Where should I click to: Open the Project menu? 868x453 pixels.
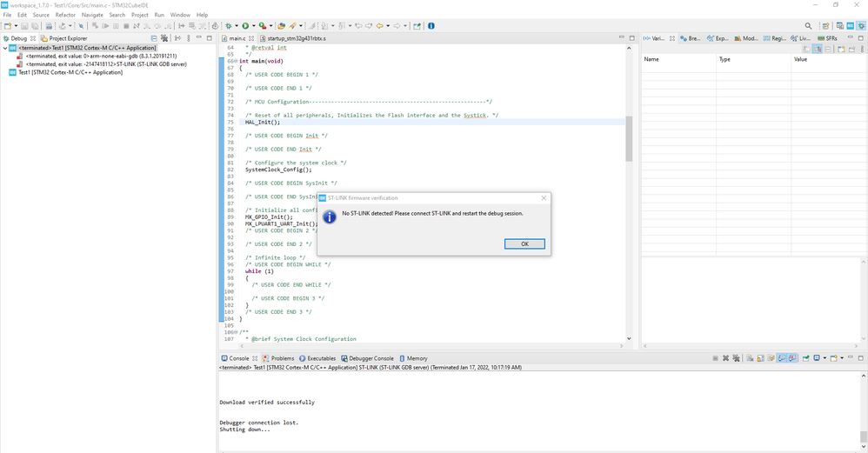(139, 15)
